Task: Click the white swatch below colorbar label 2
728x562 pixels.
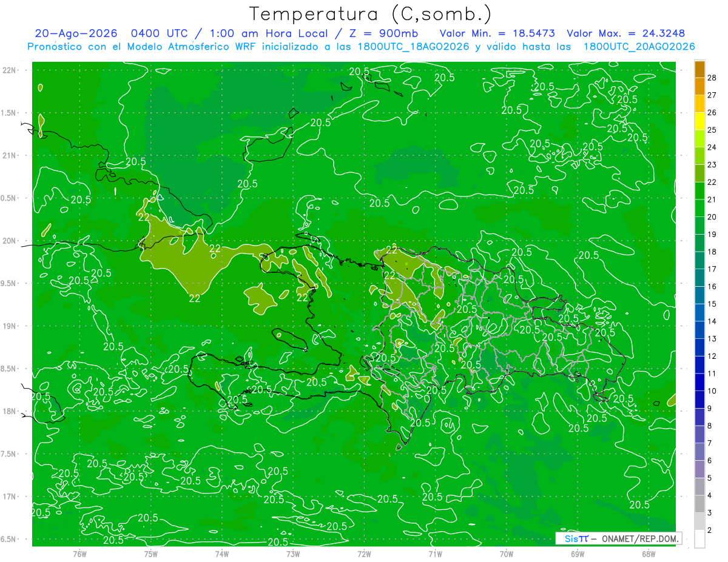Action: (x=699, y=538)
